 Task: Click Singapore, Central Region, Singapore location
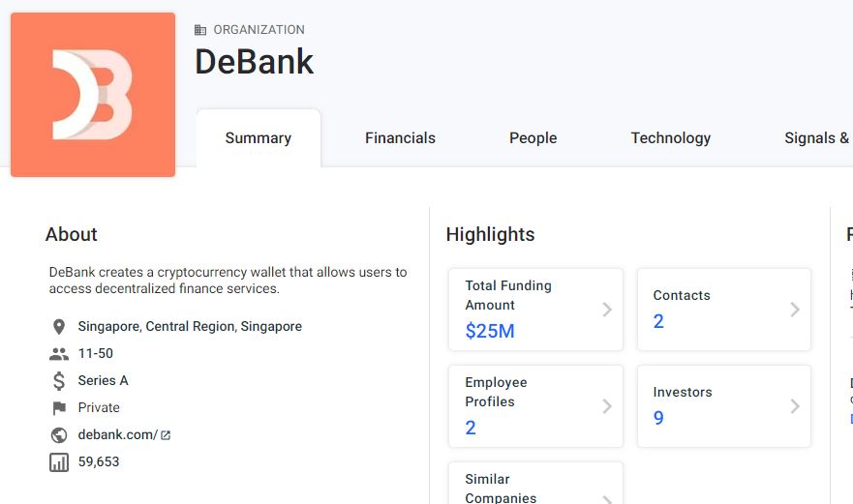[x=190, y=326]
